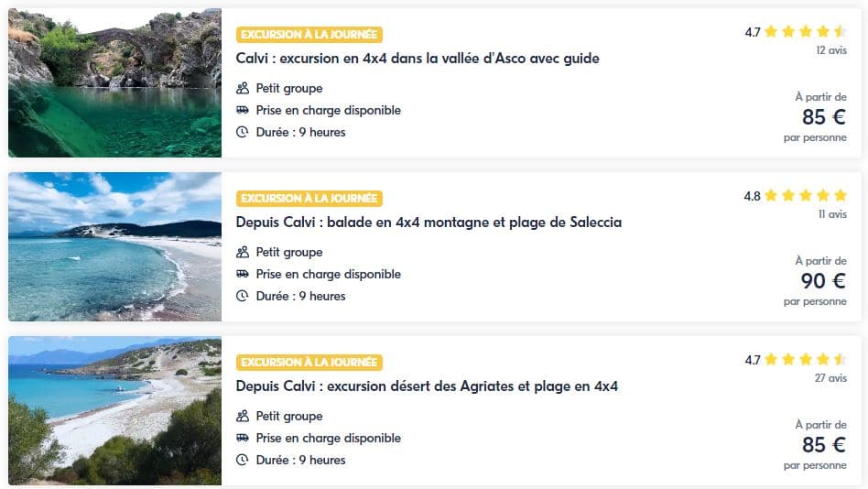Click the Saleccia beach photo thumbnail

coord(114,246)
